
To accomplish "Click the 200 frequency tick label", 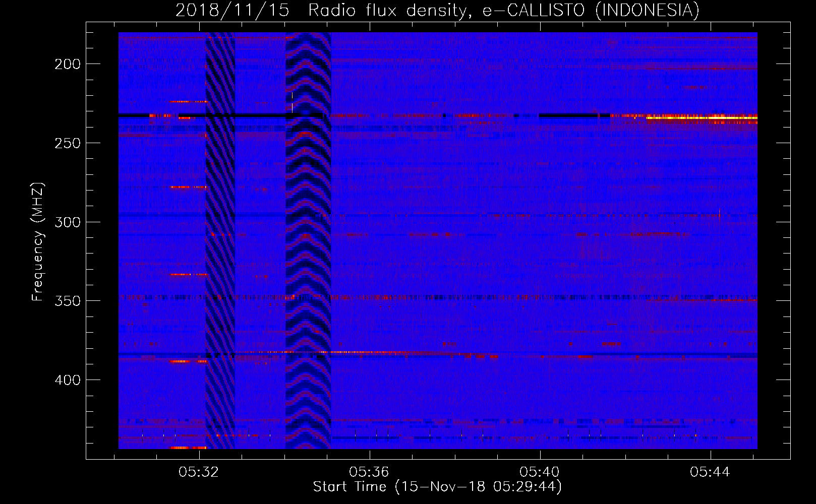I will pos(68,64).
